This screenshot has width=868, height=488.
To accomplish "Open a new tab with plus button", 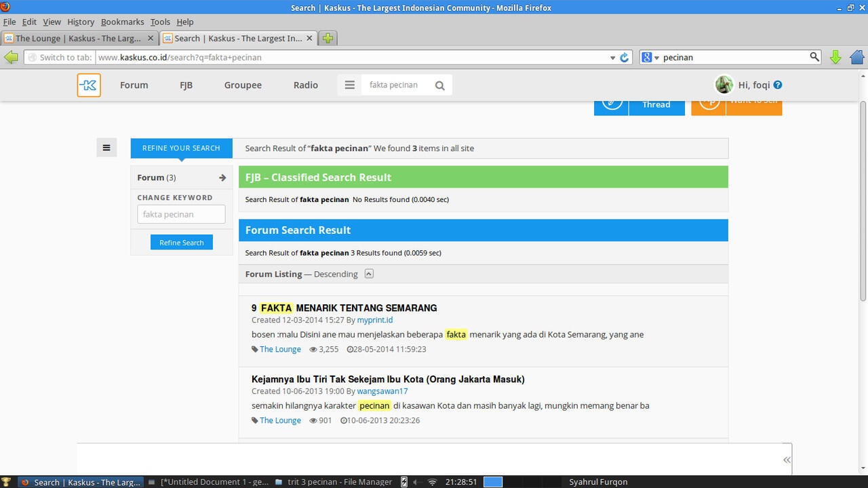I will 328,39.
